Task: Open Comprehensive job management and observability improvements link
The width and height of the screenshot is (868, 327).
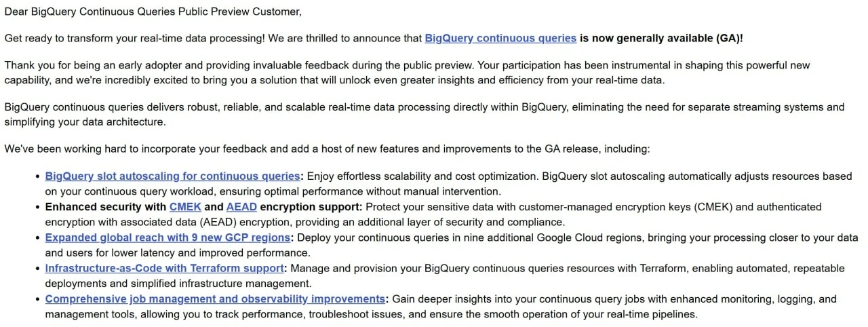Action: click(215, 299)
